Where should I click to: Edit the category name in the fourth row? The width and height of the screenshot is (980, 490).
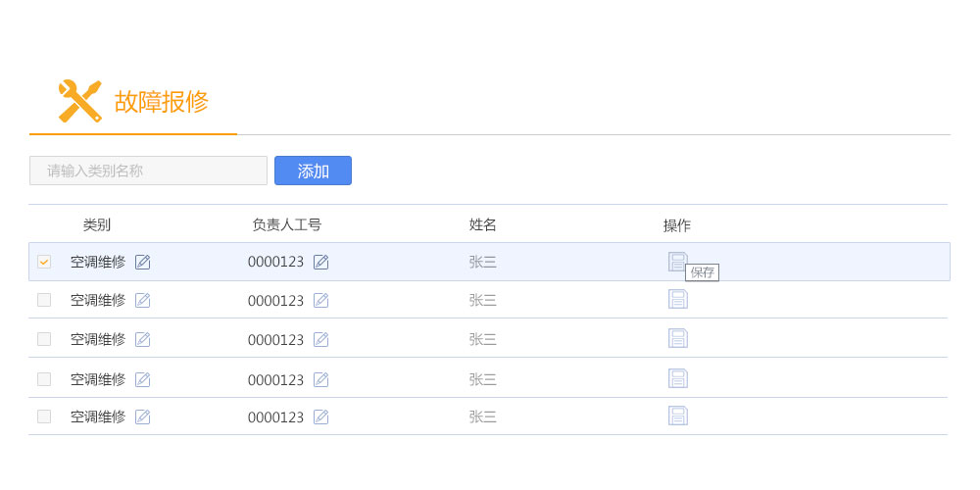pos(142,379)
